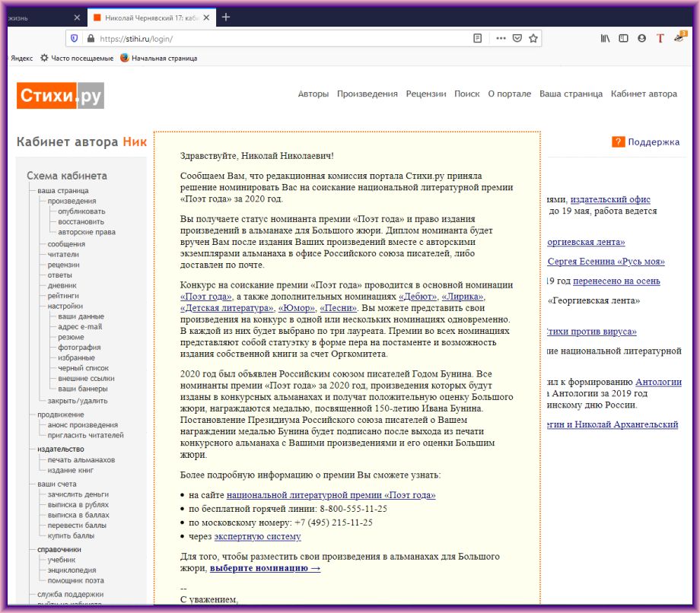This screenshot has height=613, width=700.
Task: Open the tracking protection shield icon
Action: [x=74, y=38]
